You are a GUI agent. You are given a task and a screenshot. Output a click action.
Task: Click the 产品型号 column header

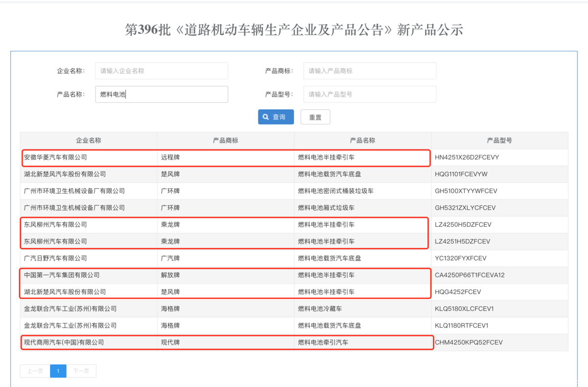tap(500, 140)
